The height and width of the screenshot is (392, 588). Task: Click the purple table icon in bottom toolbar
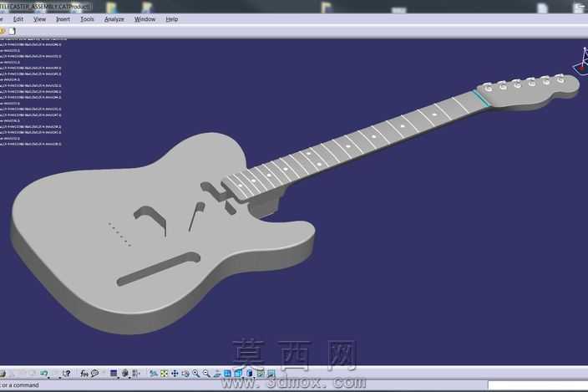[114, 373]
